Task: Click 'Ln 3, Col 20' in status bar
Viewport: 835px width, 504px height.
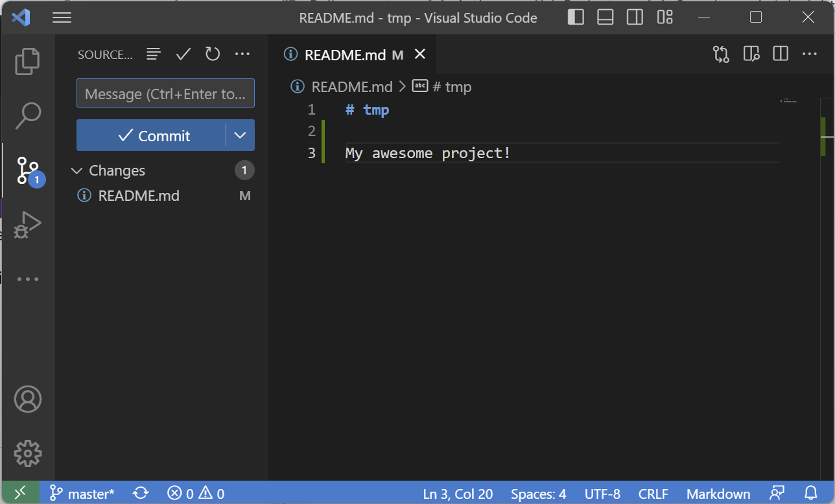Action: (458, 494)
